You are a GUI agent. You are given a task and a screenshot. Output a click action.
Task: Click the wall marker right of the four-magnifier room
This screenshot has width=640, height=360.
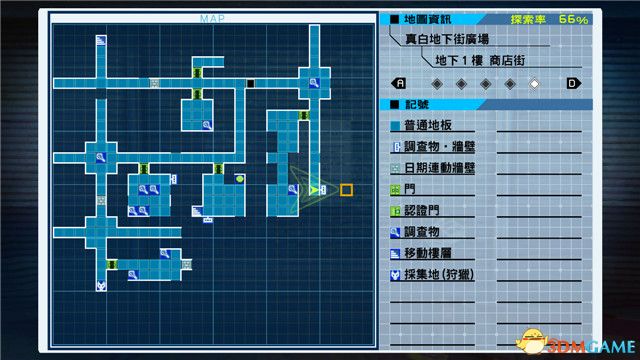click(x=174, y=179)
